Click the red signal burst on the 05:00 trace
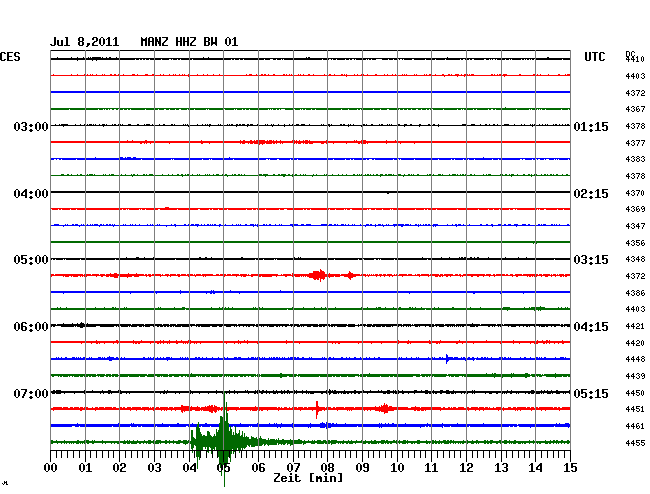Screen dimensions: 650x494 click(x=319, y=275)
